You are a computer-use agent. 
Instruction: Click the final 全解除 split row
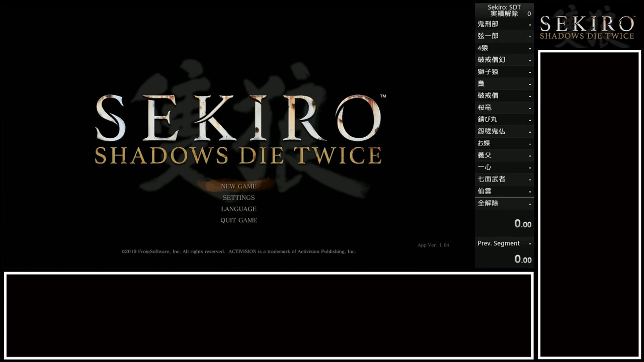pos(504,204)
